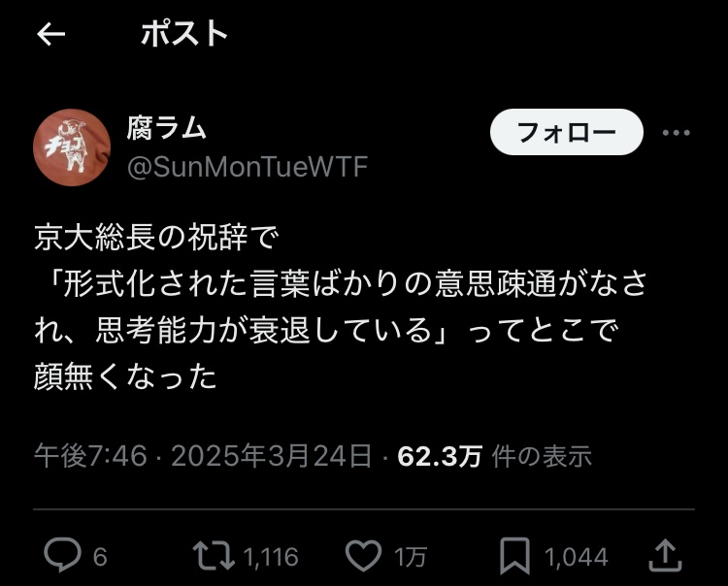This screenshot has width=728, height=586.
Task: Click the 2025年3月24日 post date
Action: coord(272,456)
